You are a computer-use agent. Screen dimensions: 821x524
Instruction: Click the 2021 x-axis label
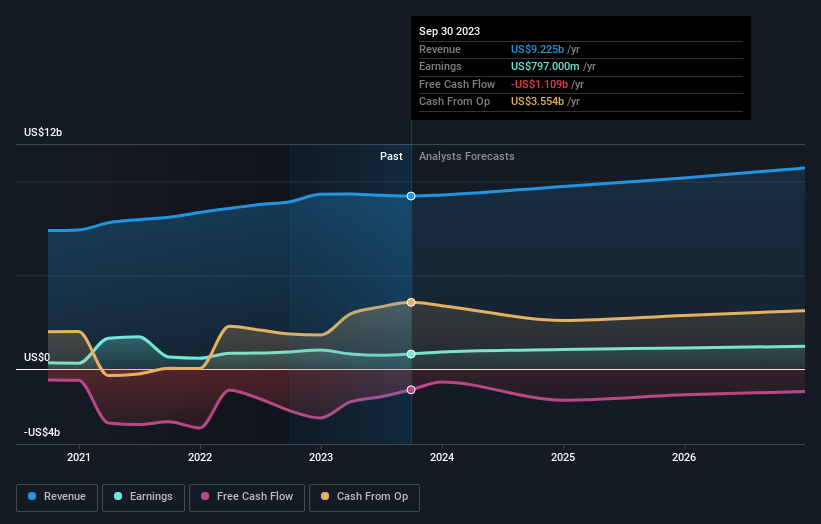pyautogui.click(x=79, y=457)
